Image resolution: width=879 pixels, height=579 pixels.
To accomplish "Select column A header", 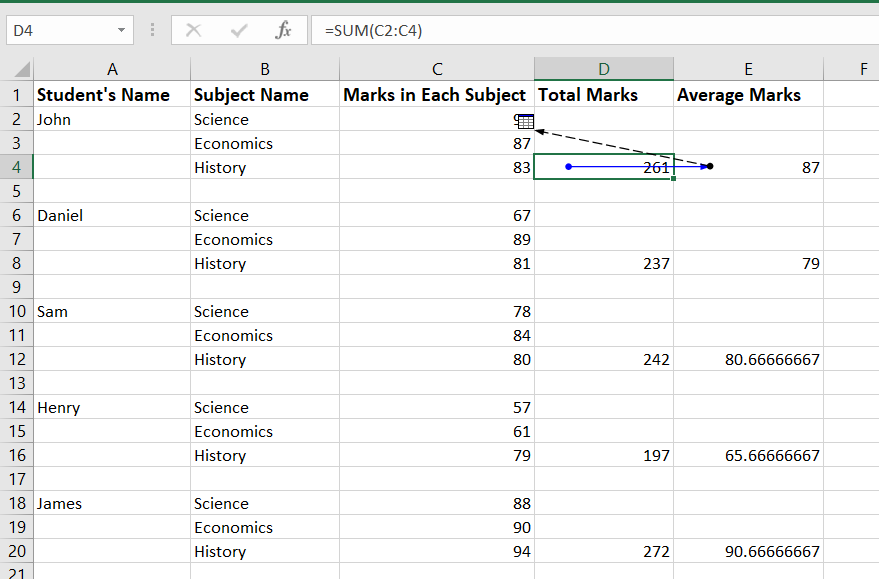I will [112, 69].
